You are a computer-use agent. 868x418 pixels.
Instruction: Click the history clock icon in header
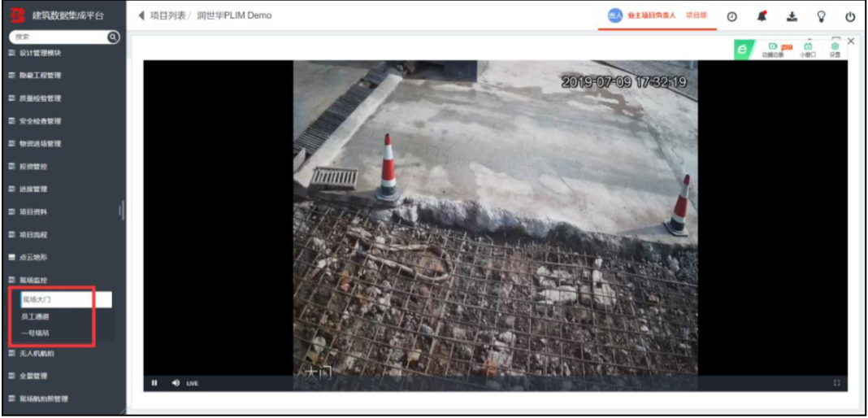(x=731, y=16)
